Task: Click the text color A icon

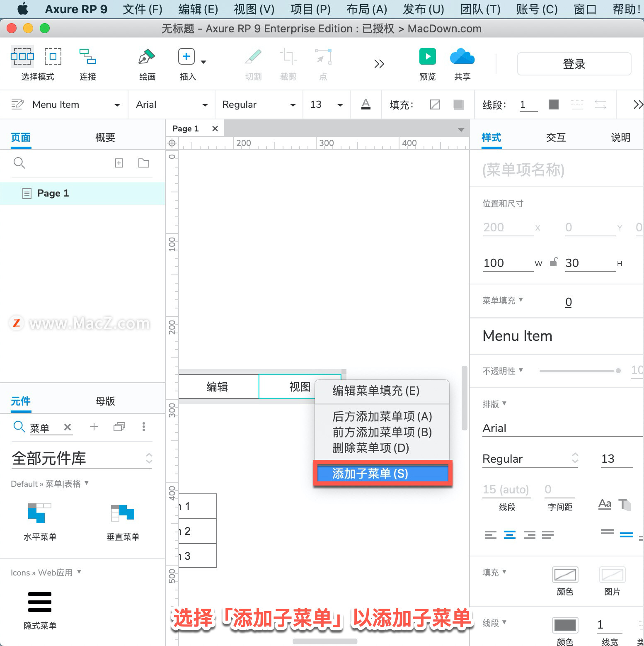Action: click(x=366, y=104)
